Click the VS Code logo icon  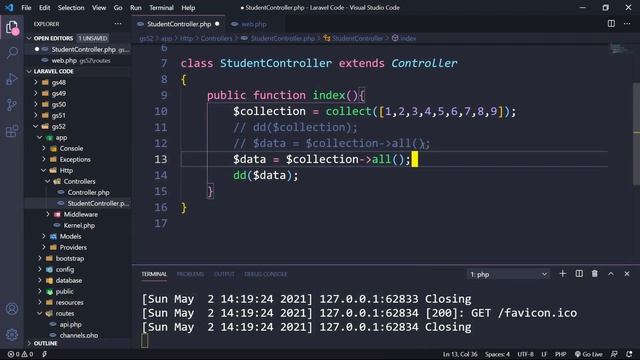pos(9,7)
